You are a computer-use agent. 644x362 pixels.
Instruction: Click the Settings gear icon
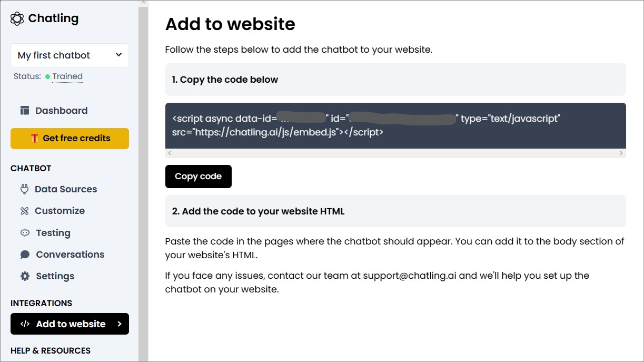tap(25, 276)
